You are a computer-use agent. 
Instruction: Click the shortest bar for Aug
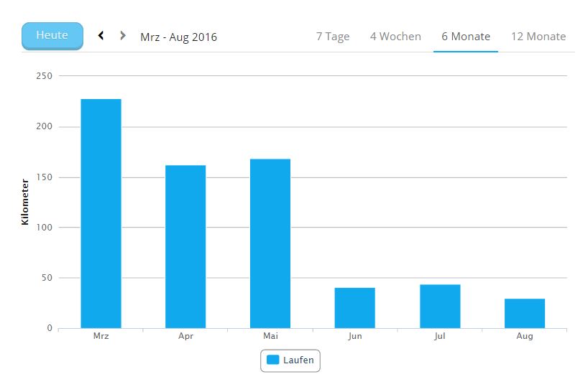[x=525, y=313]
